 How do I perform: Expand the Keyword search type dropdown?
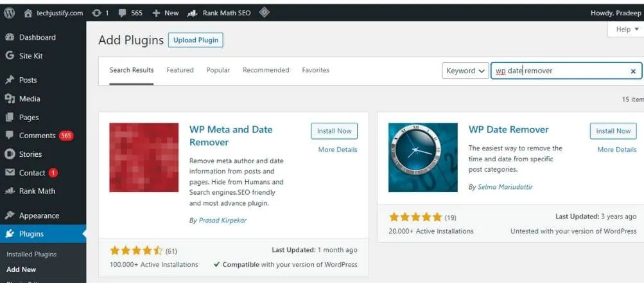coord(465,71)
